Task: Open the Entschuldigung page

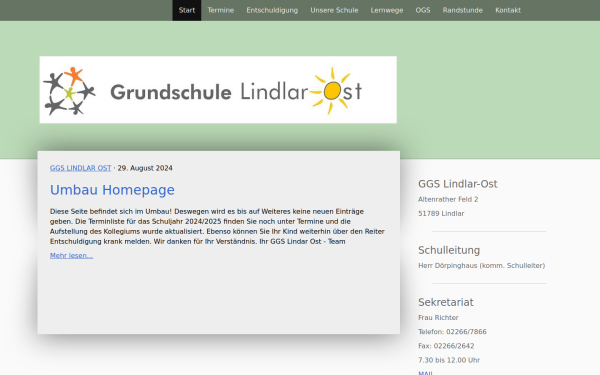Action: click(x=272, y=10)
